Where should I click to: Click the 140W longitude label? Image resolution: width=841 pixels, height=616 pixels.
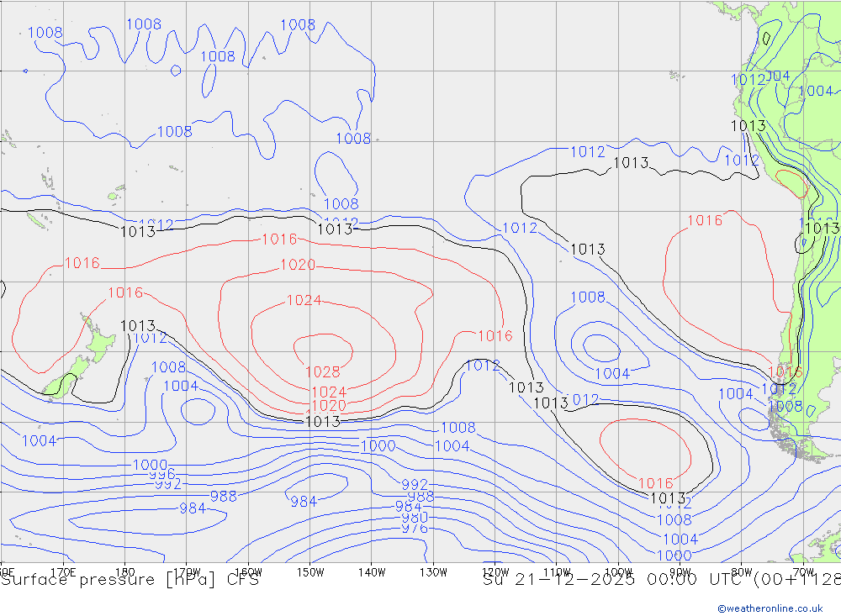point(372,572)
